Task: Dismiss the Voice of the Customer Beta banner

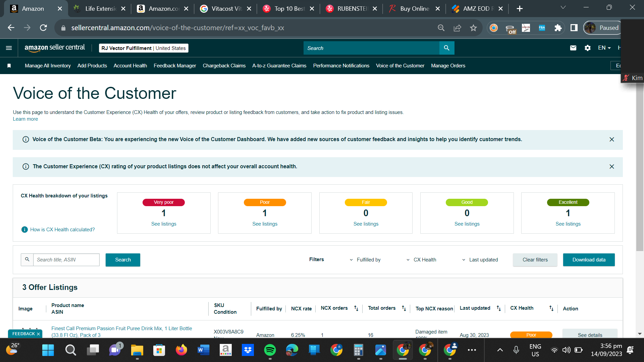Action: coord(612,139)
